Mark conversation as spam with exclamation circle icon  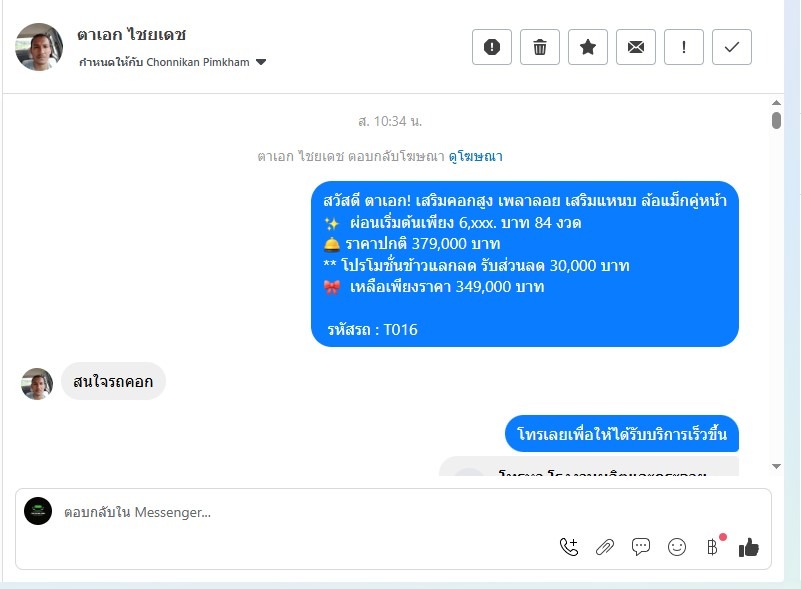[x=491, y=47]
